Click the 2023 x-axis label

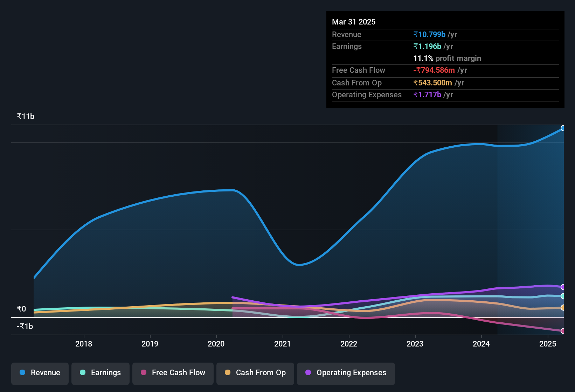point(415,344)
